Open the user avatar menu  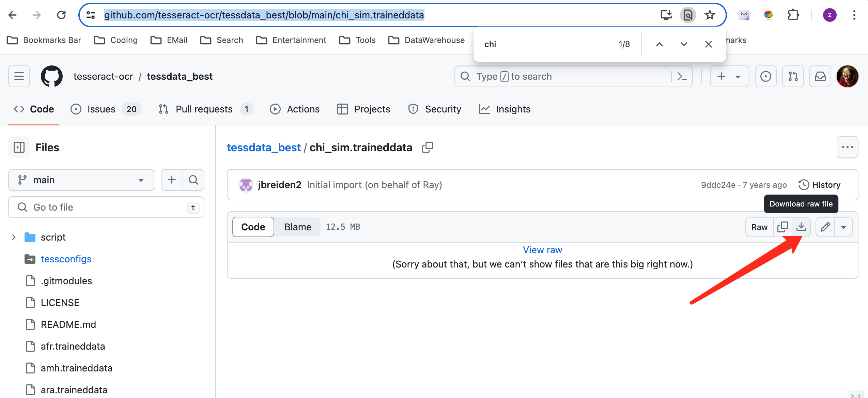coord(847,76)
